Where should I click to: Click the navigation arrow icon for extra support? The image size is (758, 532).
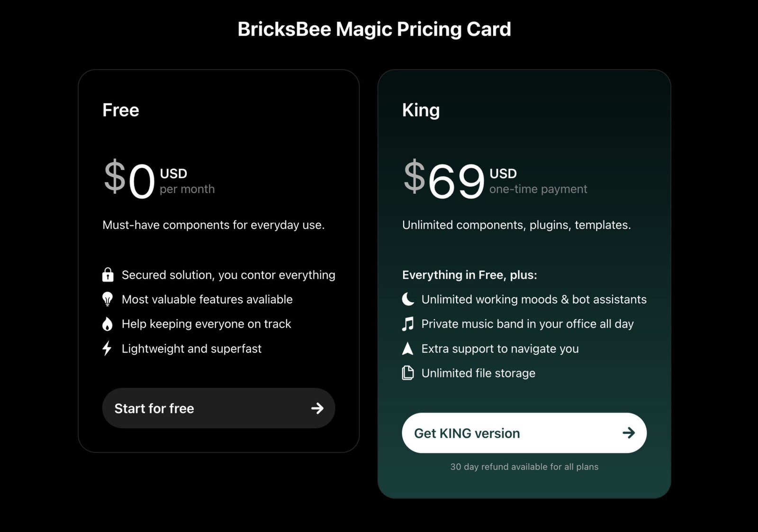tap(407, 348)
